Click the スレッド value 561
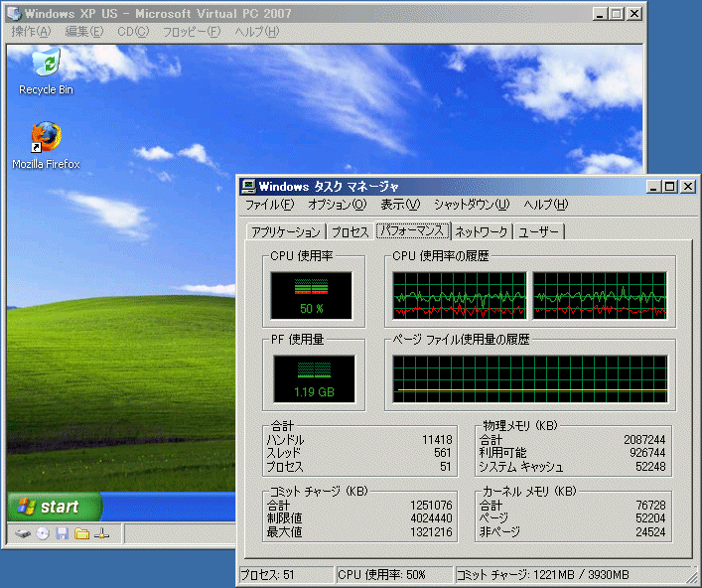 point(442,453)
